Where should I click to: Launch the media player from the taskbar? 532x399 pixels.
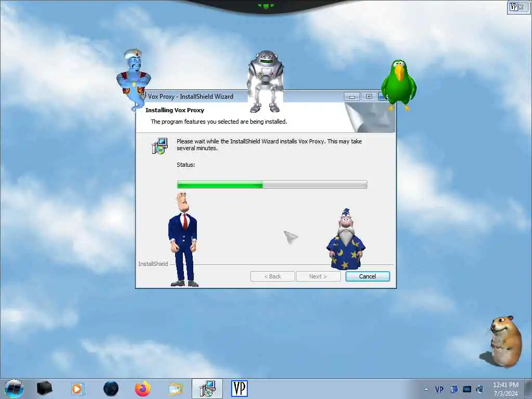[77, 389]
